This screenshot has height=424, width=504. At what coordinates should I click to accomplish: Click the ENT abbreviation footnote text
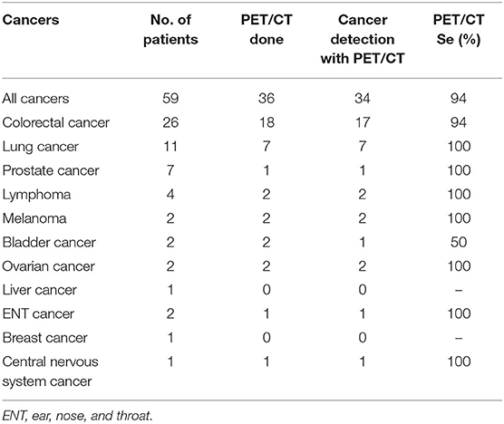[77, 416]
